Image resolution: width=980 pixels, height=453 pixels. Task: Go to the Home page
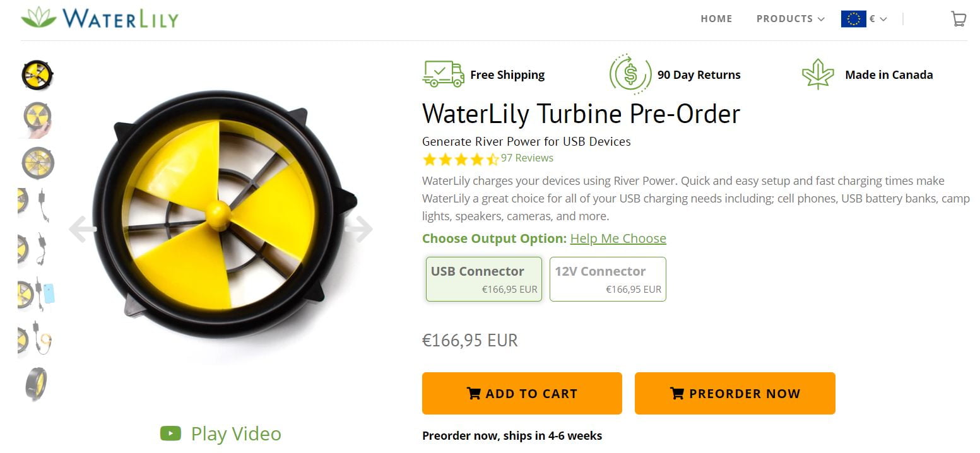point(716,19)
